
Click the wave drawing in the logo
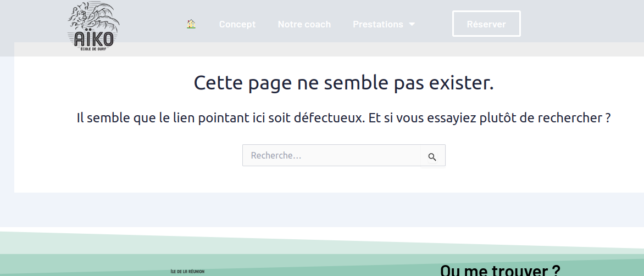click(x=95, y=16)
